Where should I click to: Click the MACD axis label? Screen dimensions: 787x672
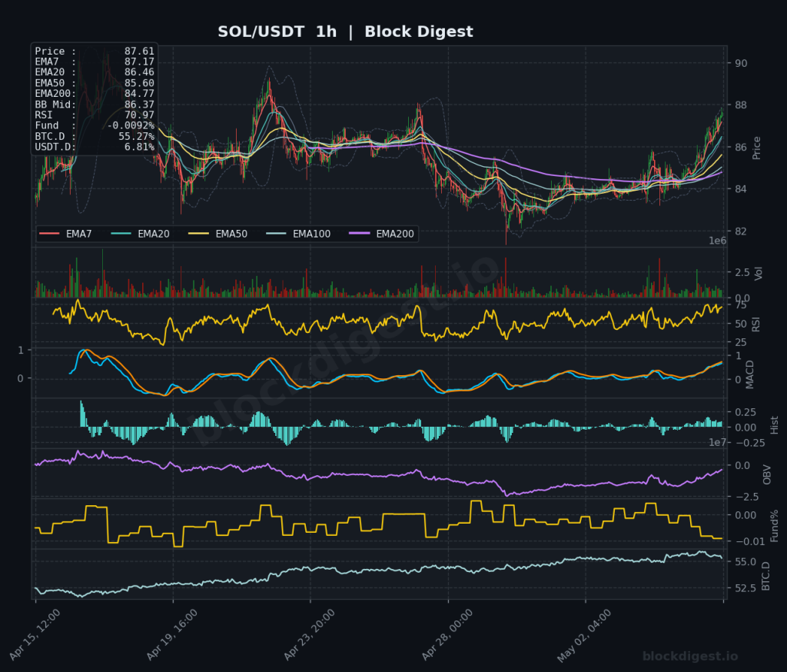click(x=750, y=374)
